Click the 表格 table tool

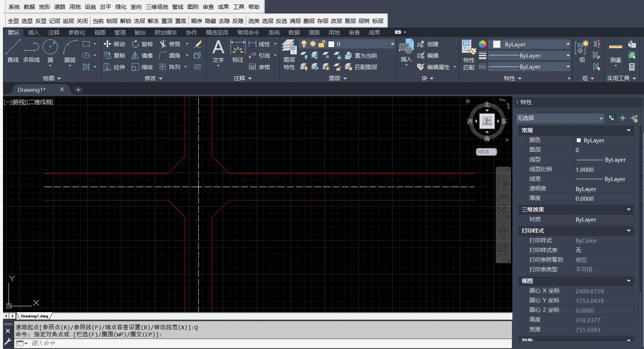pos(260,67)
